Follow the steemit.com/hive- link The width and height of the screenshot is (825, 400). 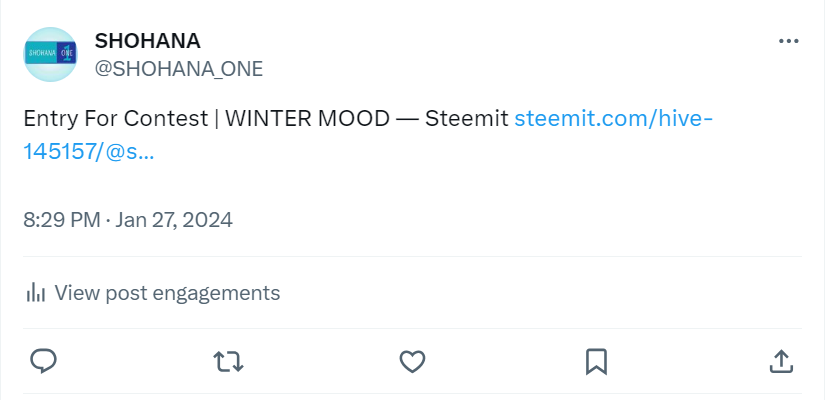(x=613, y=119)
